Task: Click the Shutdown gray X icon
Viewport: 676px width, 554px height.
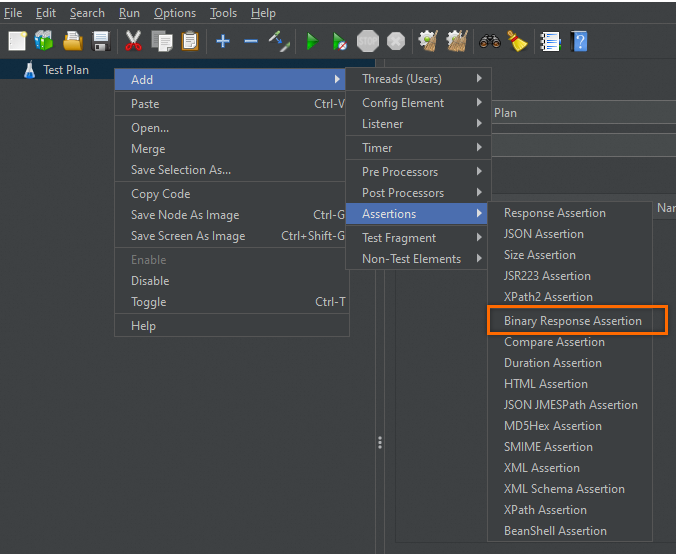Action: 396,41
